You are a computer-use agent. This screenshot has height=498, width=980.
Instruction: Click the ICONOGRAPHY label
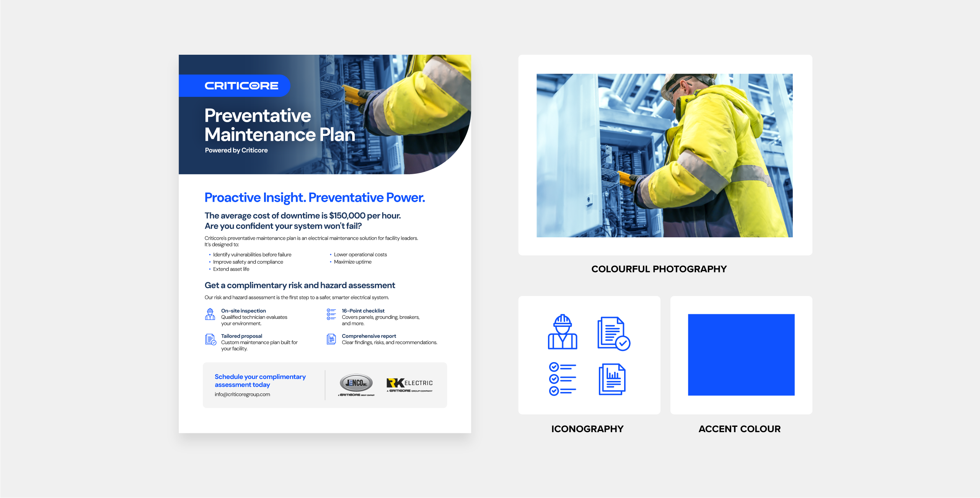pos(587,429)
